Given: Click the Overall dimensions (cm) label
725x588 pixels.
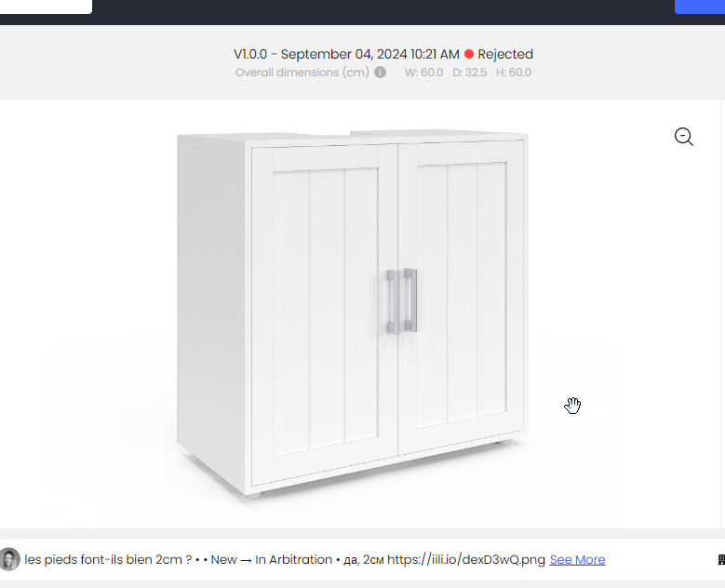Looking at the screenshot, I should point(302,73).
